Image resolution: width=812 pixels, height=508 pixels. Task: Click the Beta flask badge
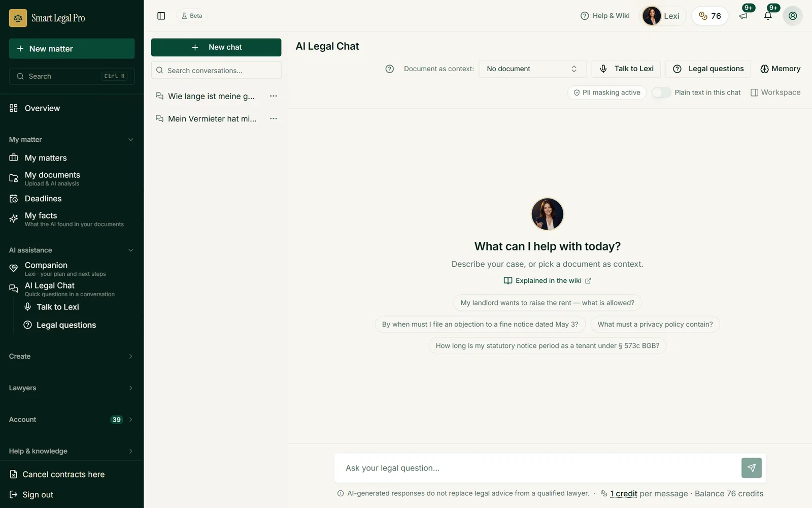192,16
